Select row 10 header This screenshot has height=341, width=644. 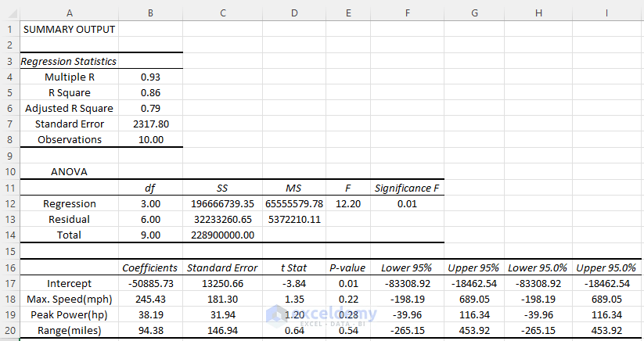click(10, 171)
